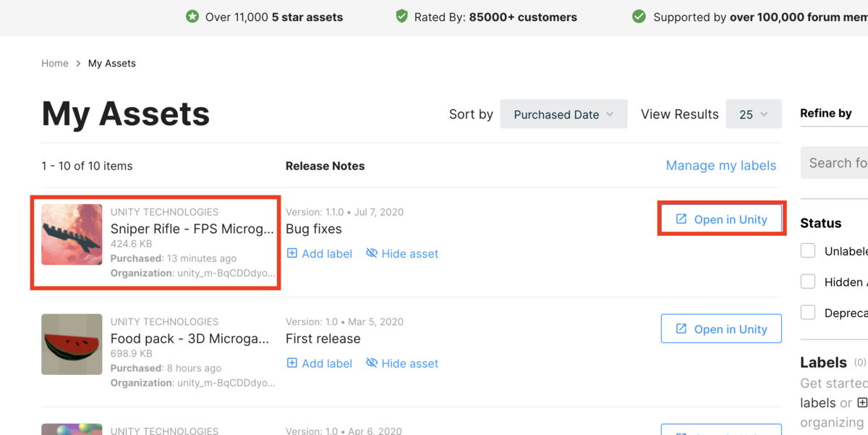Viewport: 868px width, 435px height.
Task: Open watermelon Food pack thumbnail
Action: pos(72,345)
